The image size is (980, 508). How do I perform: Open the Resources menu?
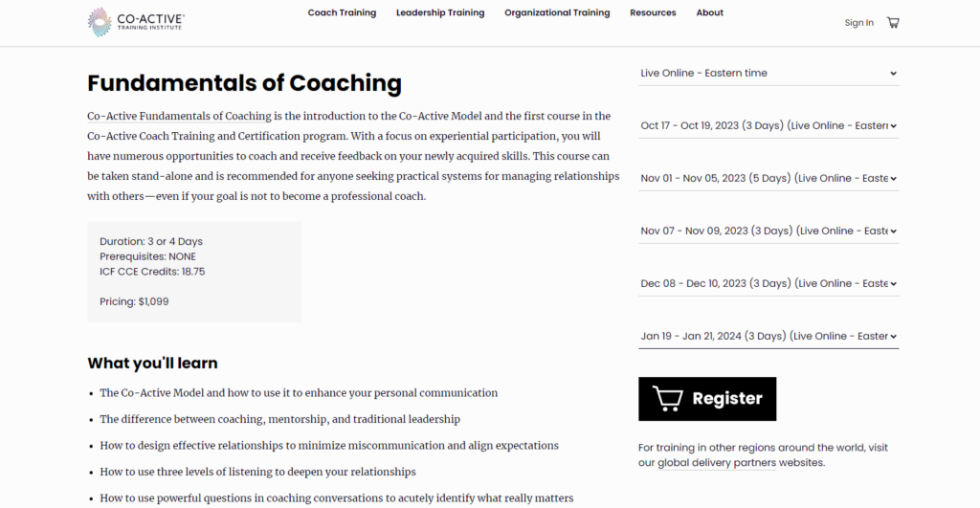coord(653,12)
